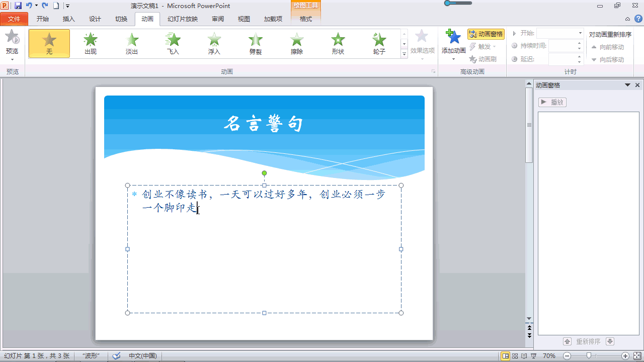Switch to Slide Sorter view in status bar

click(x=515, y=355)
